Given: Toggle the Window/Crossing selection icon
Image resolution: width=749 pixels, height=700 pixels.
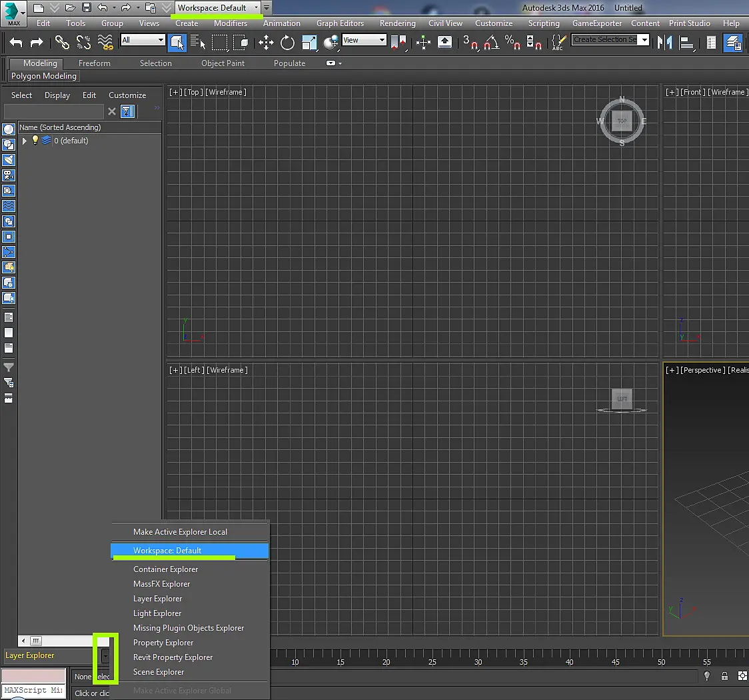Looking at the screenshot, I should point(241,42).
